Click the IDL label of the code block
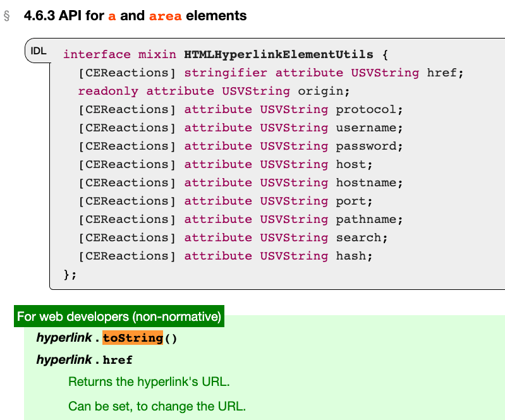The width and height of the screenshot is (505, 420). 39,51
